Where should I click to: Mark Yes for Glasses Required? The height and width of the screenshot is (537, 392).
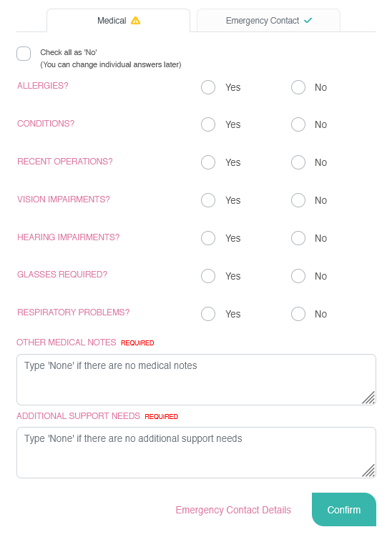[x=208, y=276]
